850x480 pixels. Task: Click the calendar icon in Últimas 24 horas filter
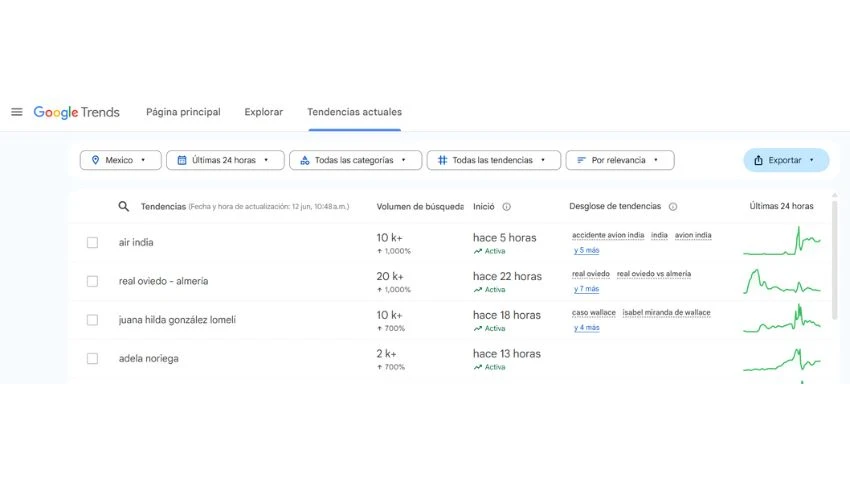click(x=182, y=160)
